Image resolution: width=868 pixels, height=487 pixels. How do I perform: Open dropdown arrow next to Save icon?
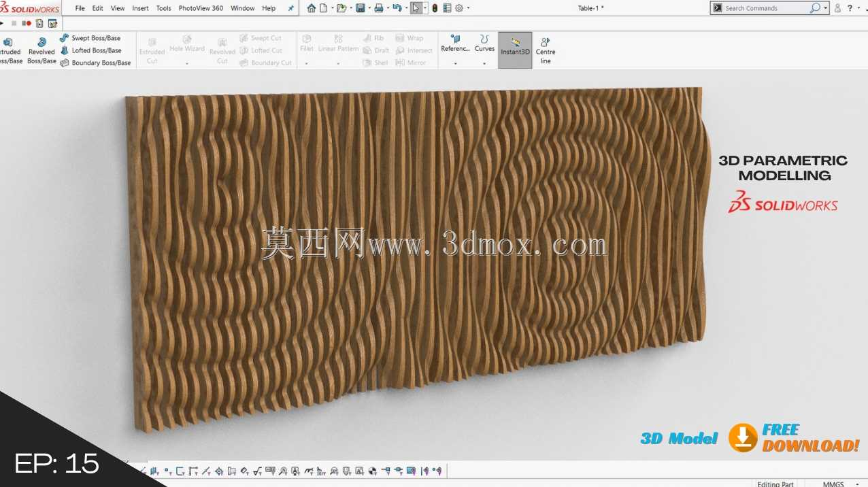369,8
